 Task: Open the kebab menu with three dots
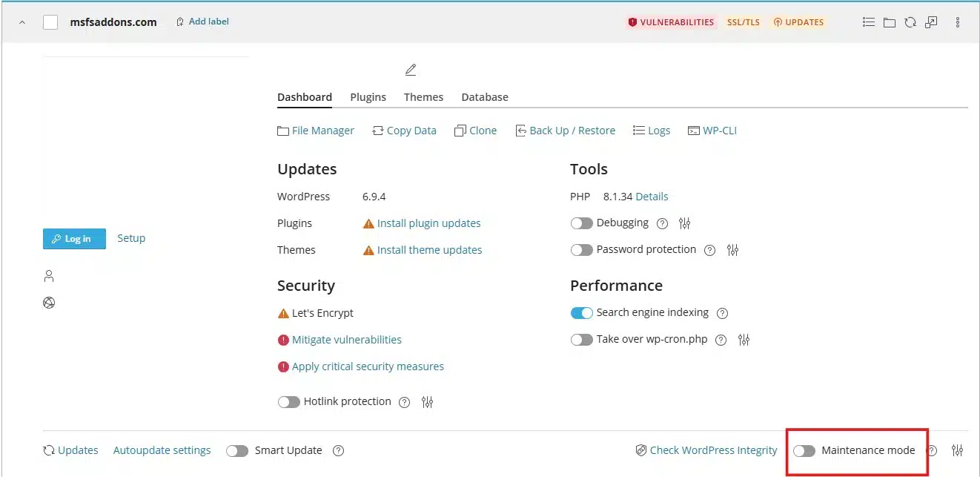[958, 22]
